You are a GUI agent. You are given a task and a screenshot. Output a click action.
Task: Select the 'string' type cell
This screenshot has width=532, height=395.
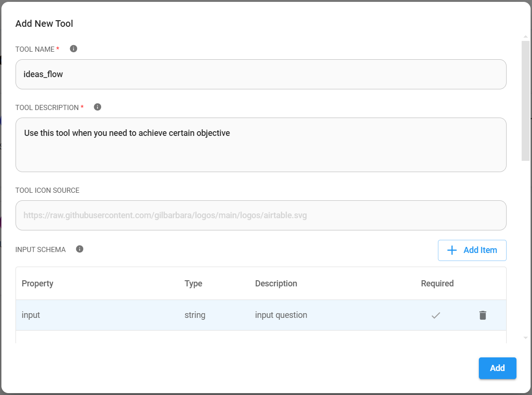[195, 315]
